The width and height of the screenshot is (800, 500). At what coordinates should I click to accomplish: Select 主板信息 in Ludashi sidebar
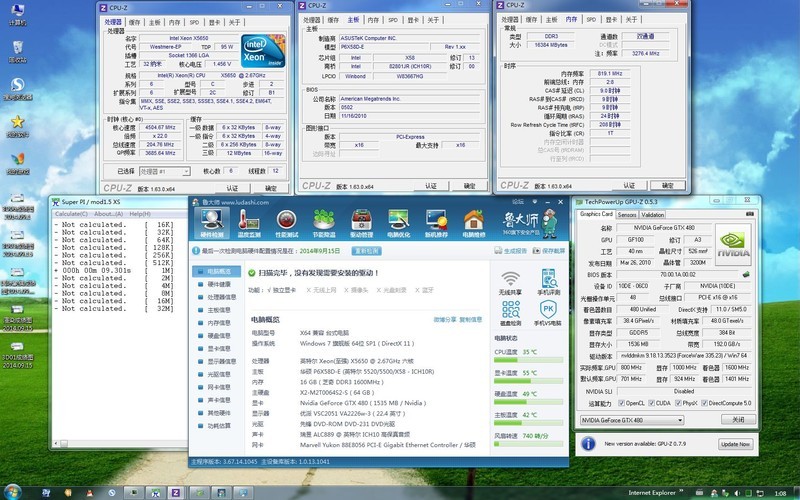(217, 310)
